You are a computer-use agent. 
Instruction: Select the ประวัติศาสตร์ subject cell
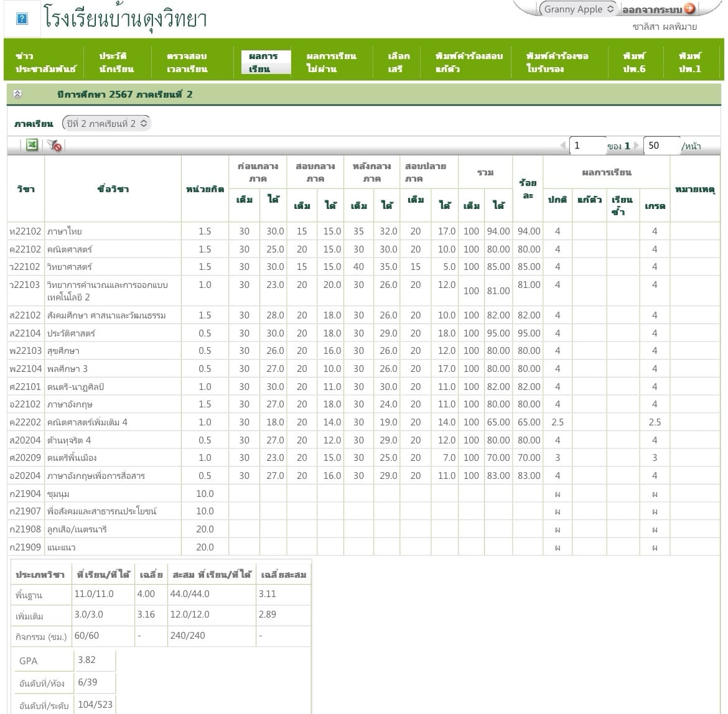point(113,333)
